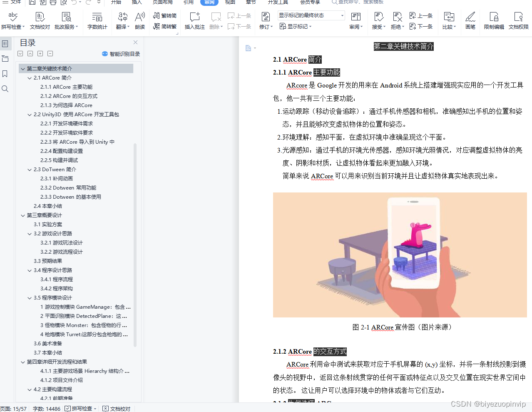Image resolution: width=532 pixels, height=412 pixels.
Task: Click the 页面: 15/57 page indicator in status bar
Action: pos(13,409)
